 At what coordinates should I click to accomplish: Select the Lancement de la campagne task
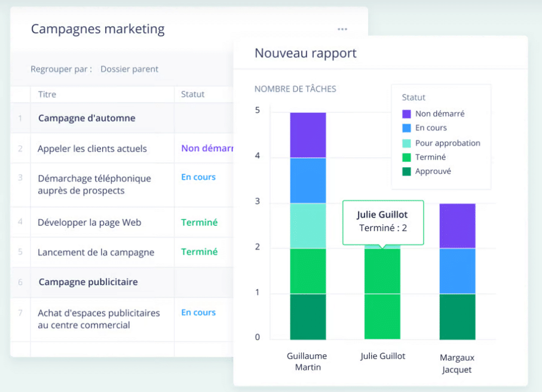(96, 252)
